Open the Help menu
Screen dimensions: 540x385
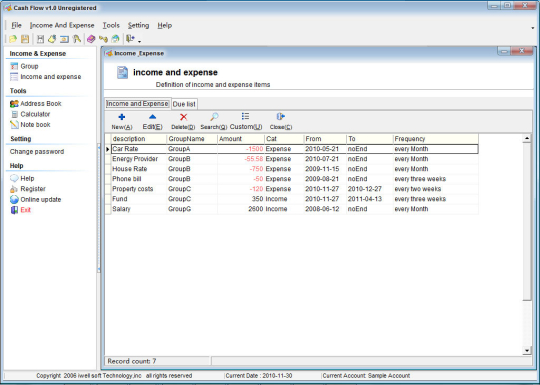point(165,25)
